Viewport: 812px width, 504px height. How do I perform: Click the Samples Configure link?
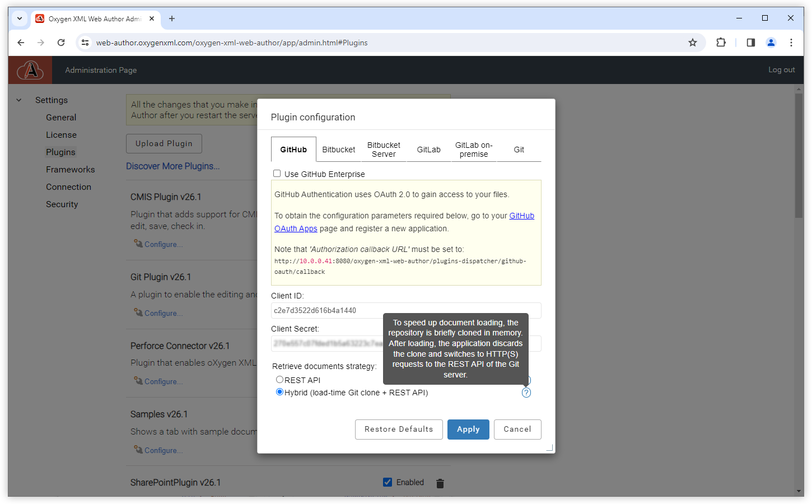coord(163,450)
